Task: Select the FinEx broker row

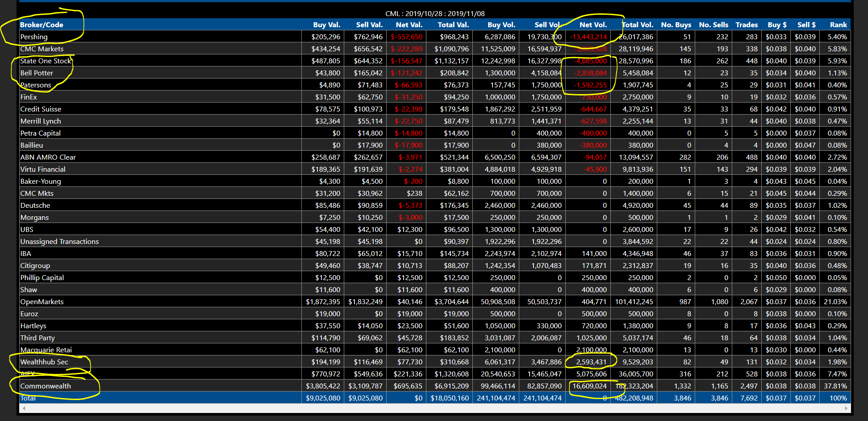Action: coord(435,97)
